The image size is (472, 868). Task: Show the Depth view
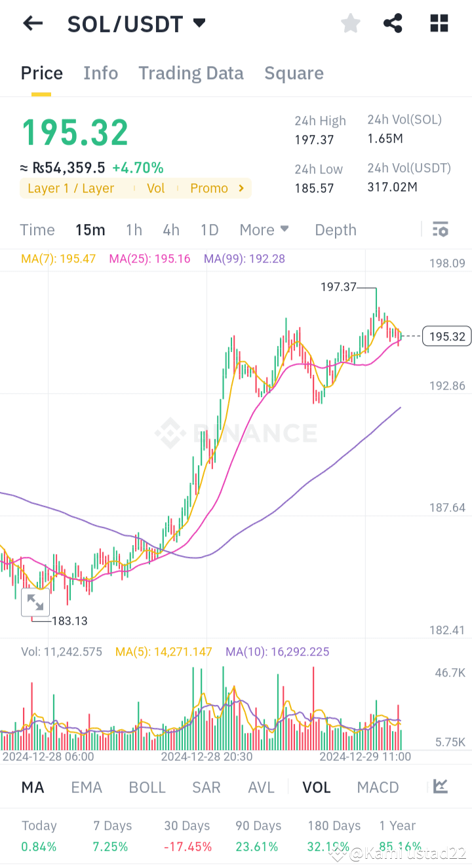(335, 229)
